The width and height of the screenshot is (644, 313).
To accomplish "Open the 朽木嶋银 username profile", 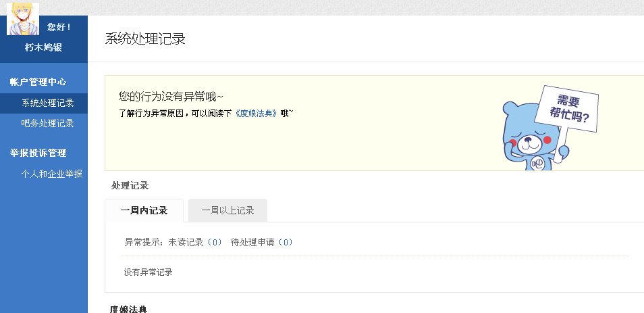I will point(44,47).
